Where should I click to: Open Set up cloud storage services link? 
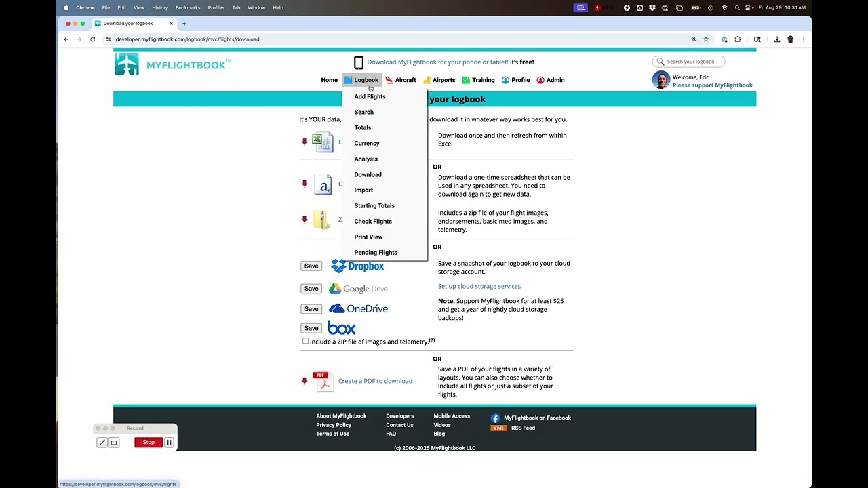(x=479, y=286)
